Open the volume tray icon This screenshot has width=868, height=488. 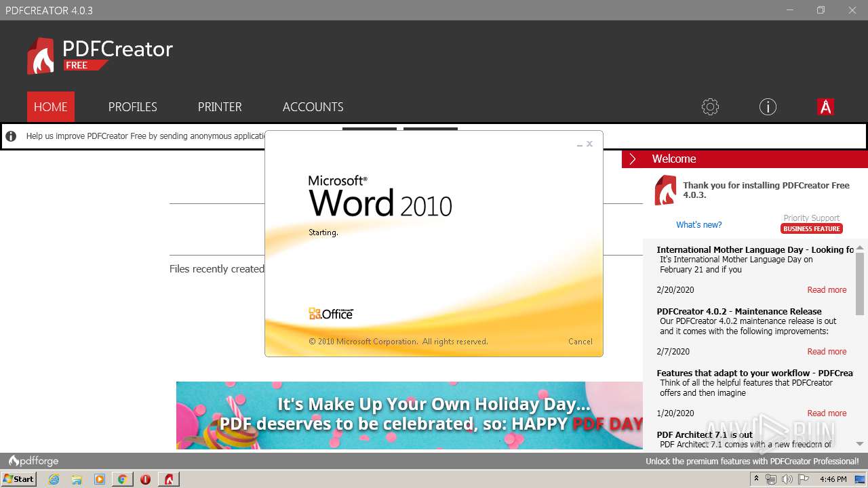pos(787,479)
